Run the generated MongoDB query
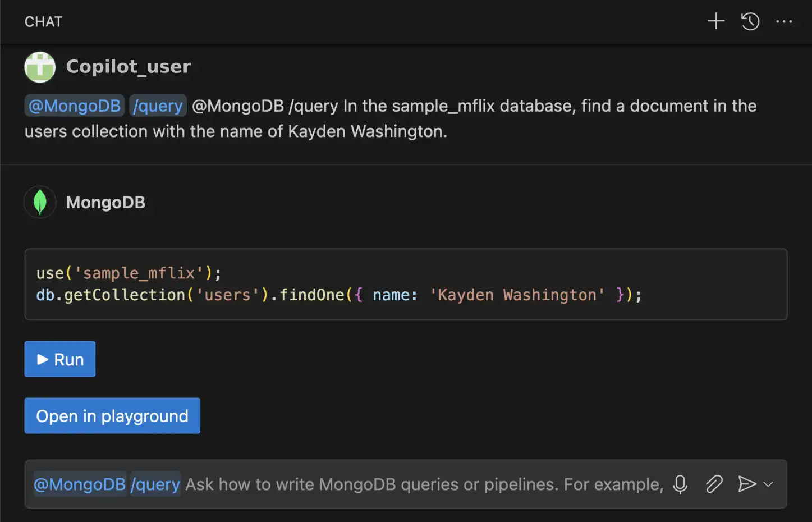The image size is (812, 522). pos(59,359)
